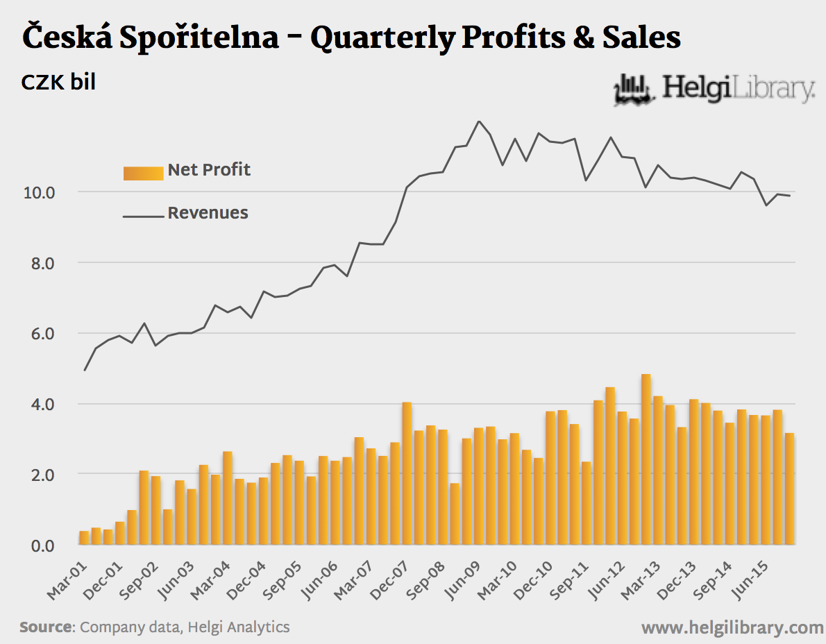Click the orange Net Profit legend swatch
The width and height of the screenshot is (826, 644).
coord(143,173)
